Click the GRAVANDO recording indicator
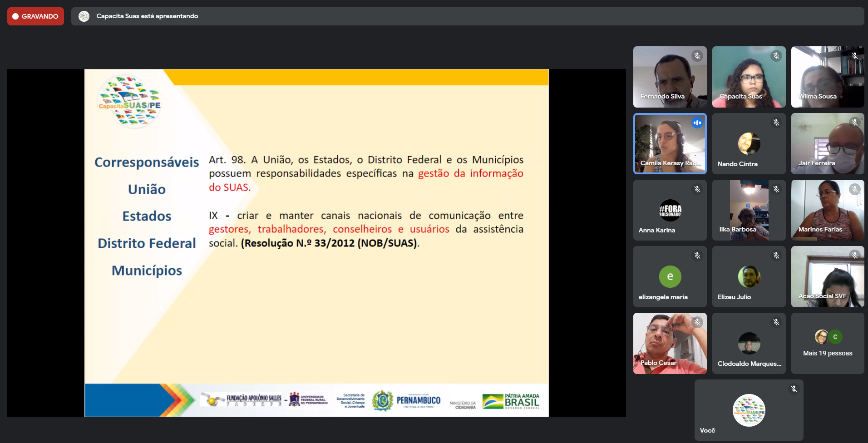Image resolution: width=868 pixels, height=443 pixels. tap(35, 16)
